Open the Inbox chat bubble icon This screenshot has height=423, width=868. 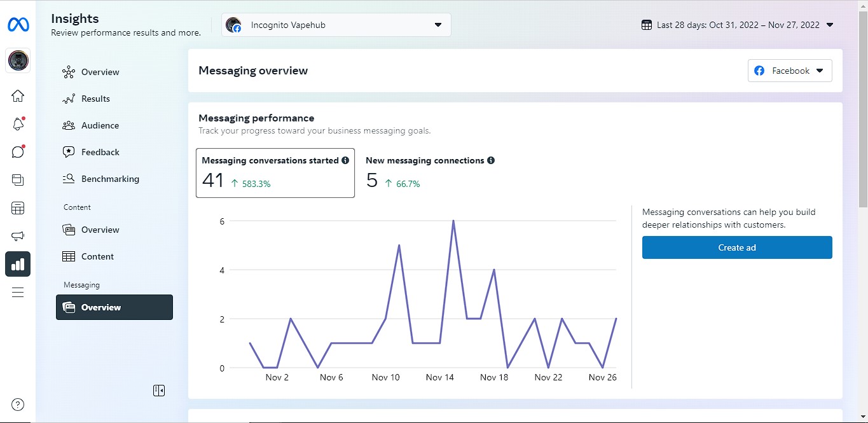18,152
